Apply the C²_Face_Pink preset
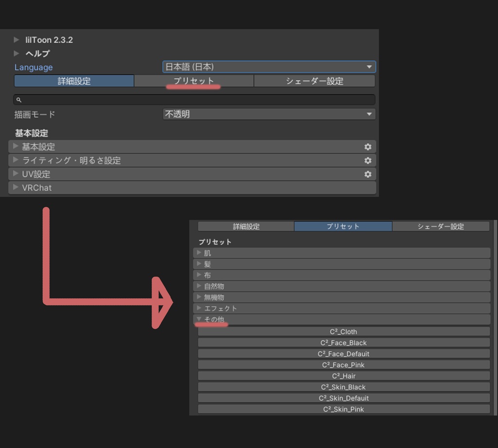The width and height of the screenshot is (498, 448). click(344, 365)
